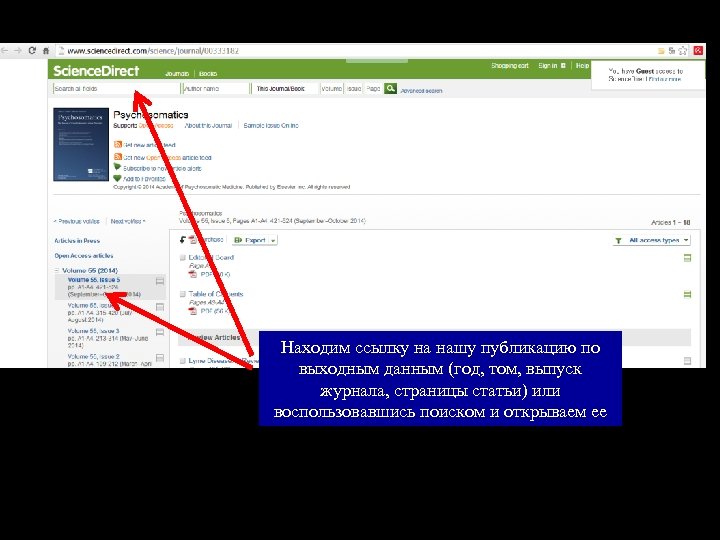This screenshot has height=540, width=720.
Task: Click the Sign in link
Action: [548, 66]
